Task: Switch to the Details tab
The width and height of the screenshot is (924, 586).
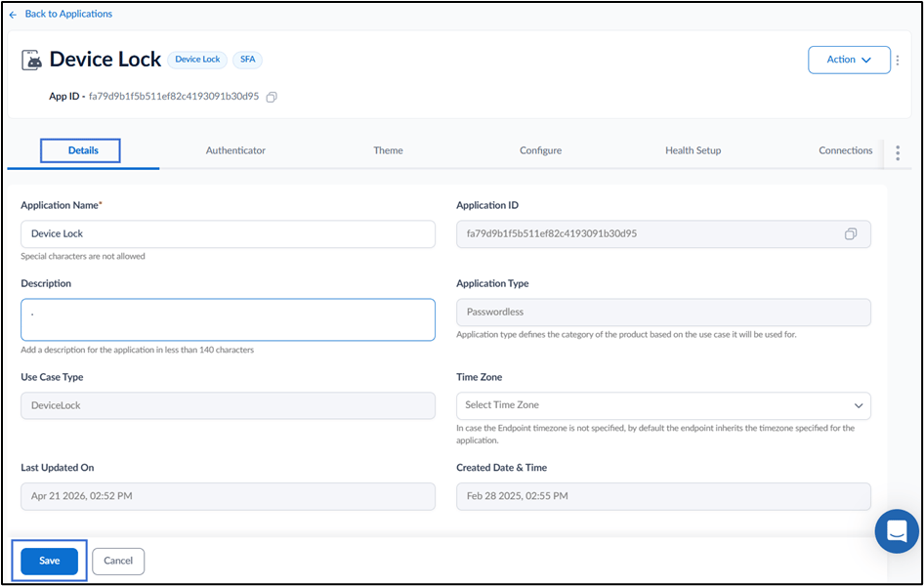Action: click(83, 150)
